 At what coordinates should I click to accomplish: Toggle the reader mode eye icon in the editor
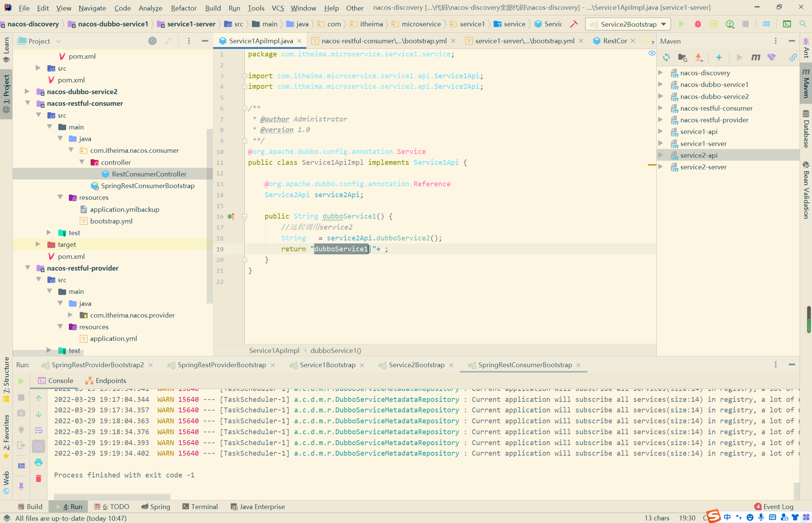[652, 53]
